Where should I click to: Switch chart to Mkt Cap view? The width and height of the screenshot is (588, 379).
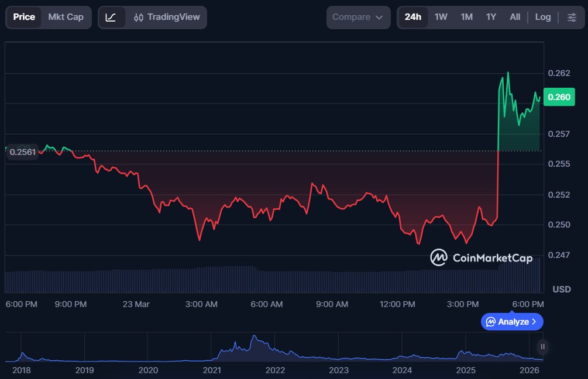click(66, 18)
